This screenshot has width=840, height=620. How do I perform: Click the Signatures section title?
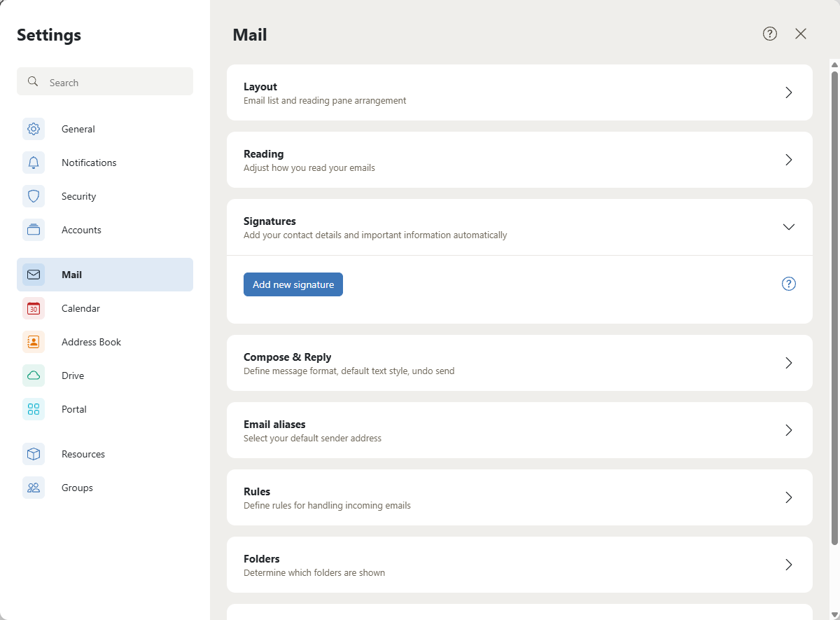269,221
